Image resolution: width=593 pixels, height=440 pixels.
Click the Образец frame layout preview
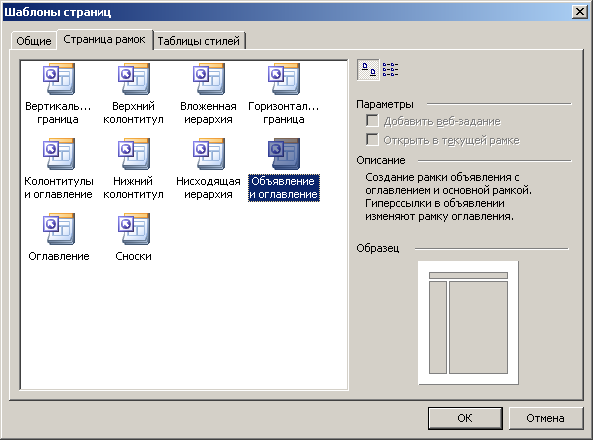pyautogui.click(x=468, y=323)
